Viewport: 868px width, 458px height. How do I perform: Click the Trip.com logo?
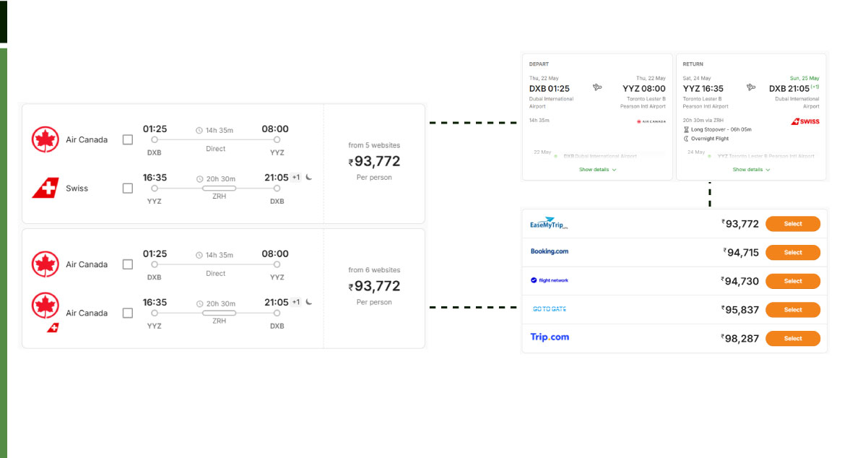pos(550,337)
